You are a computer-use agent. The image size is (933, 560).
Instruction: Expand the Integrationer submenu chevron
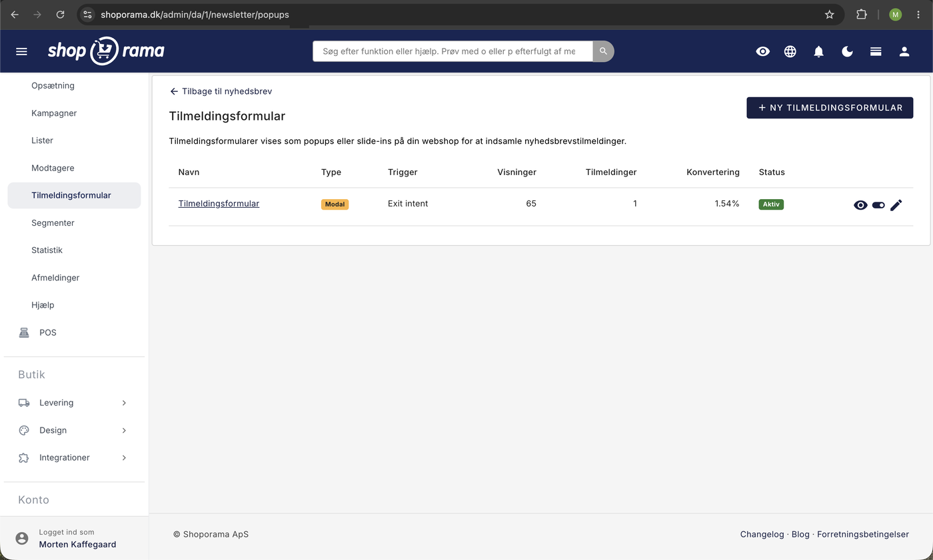(124, 457)
